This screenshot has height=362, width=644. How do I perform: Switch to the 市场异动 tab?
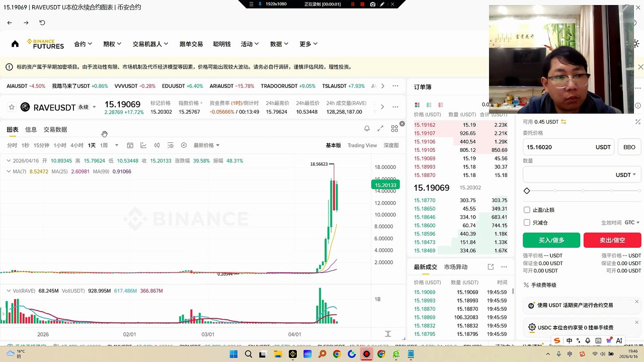click(456, 267)
